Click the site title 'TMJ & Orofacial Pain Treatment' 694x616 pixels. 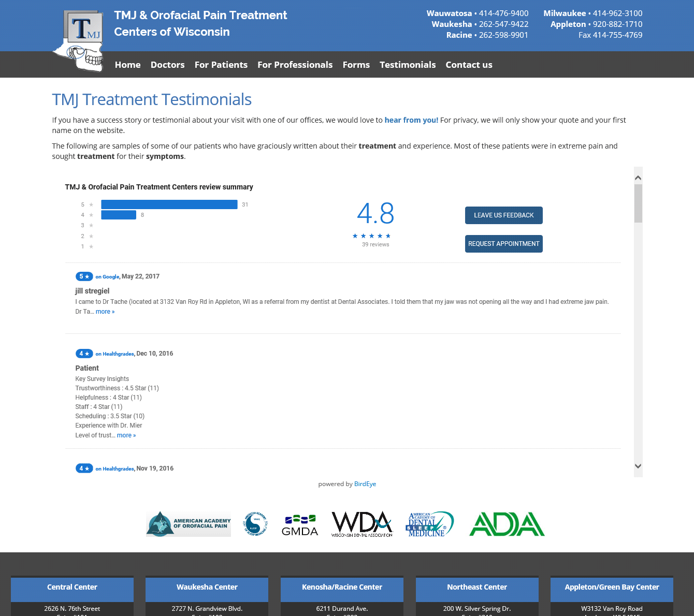[200, 16]
